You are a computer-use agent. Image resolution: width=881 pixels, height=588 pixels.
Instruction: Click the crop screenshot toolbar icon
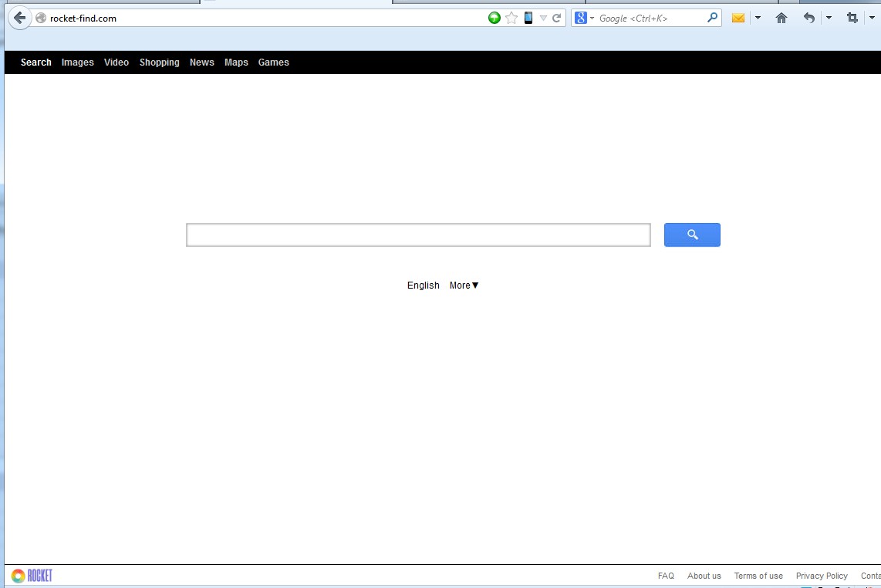click(x=852, y=18)
